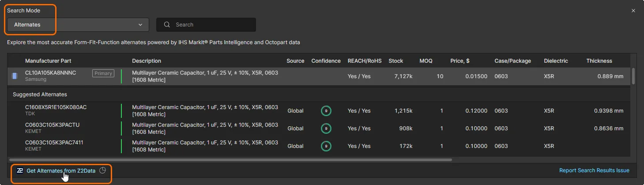Click the Z2Data logo icon
644x185 pixels.
click(20, 170)
